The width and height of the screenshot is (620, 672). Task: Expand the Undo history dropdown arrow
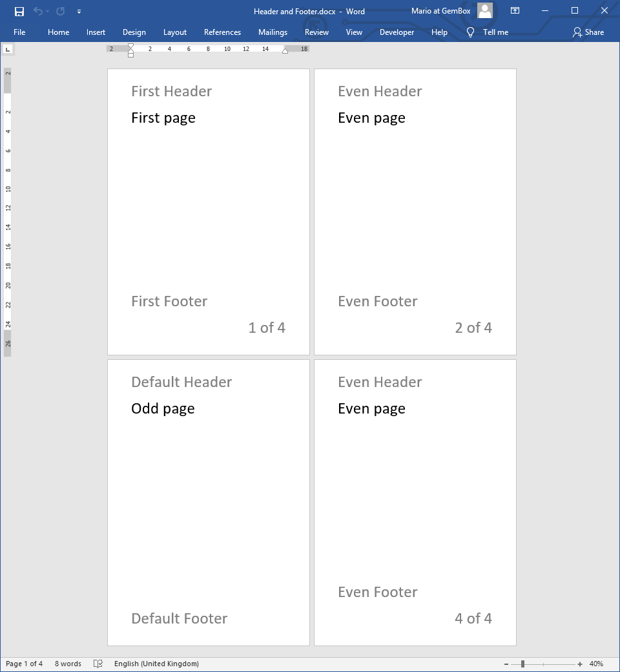[47, 12]
